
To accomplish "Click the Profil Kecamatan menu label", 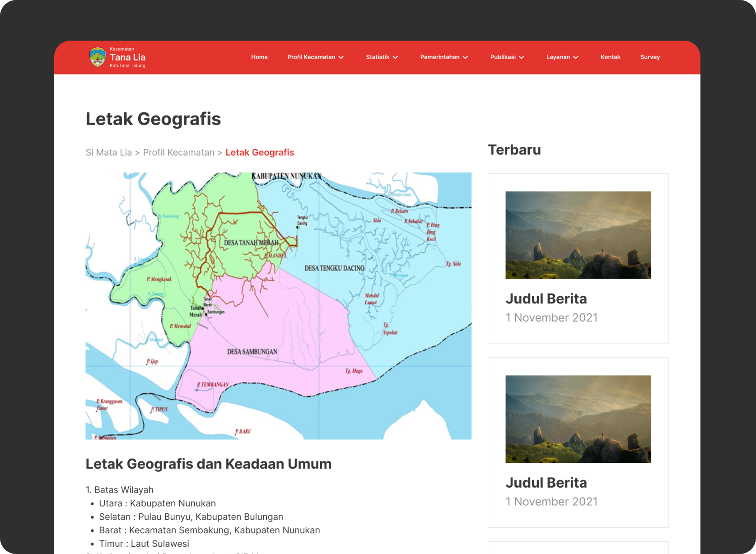I will point(311,57).
